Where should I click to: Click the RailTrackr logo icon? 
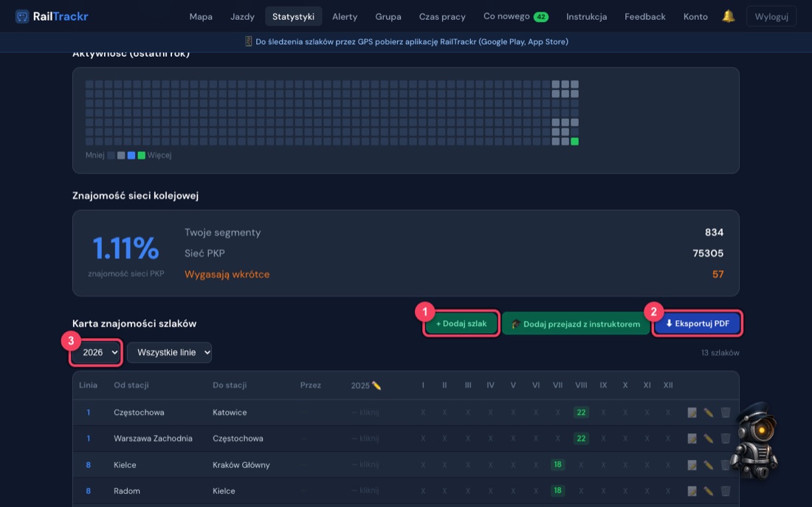(x=21, y=16)
